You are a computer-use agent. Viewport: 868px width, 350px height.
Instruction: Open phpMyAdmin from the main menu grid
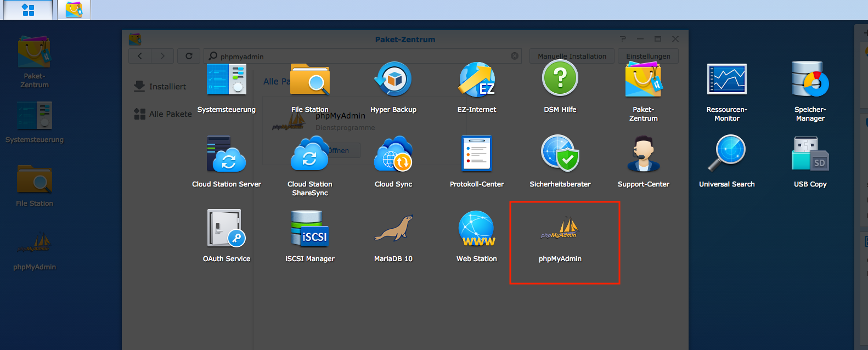coord(560,230)
